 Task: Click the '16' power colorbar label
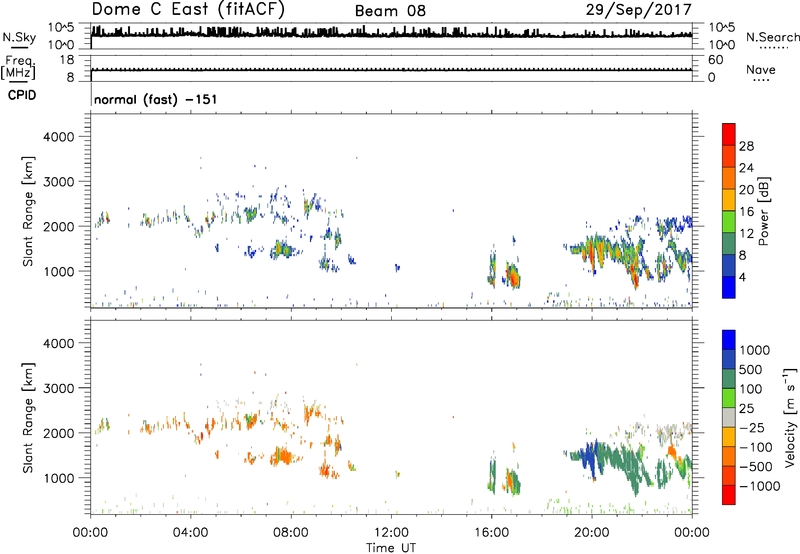[746, 212]
